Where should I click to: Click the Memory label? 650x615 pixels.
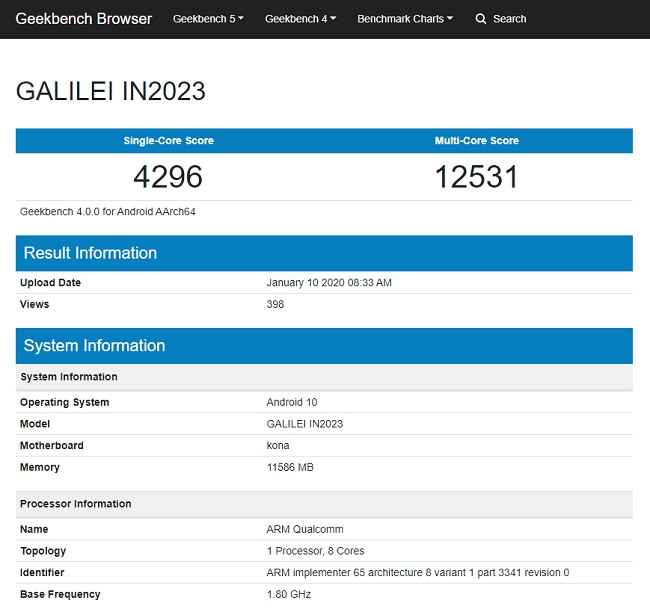click(40, 467)
